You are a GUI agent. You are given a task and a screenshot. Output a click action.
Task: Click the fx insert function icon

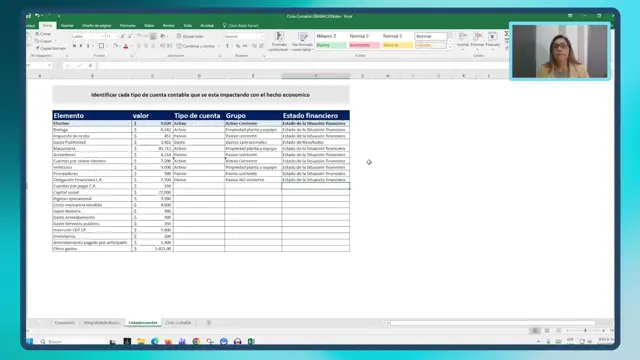tap(90, 66)
